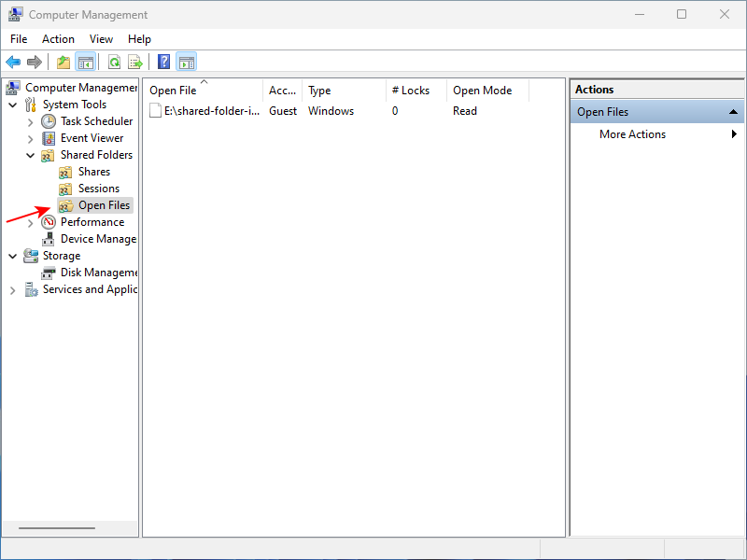Expand Services and Applications node

(13, 290)
